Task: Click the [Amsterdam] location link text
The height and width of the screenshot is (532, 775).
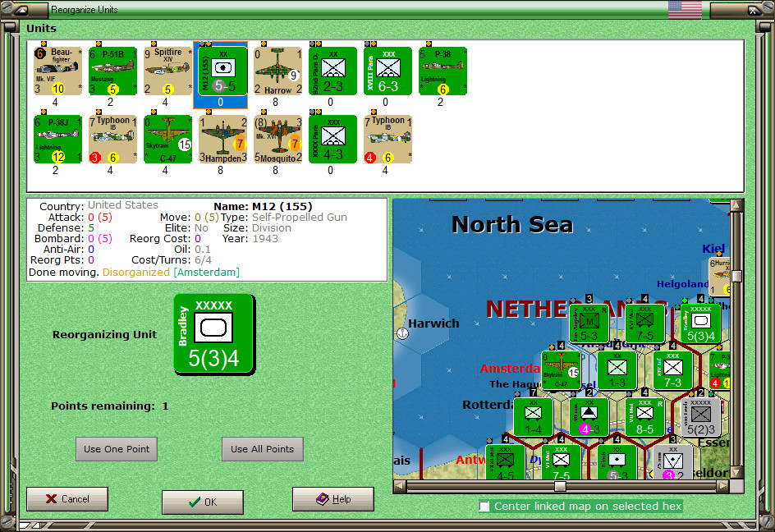Action: click(206, 273)
